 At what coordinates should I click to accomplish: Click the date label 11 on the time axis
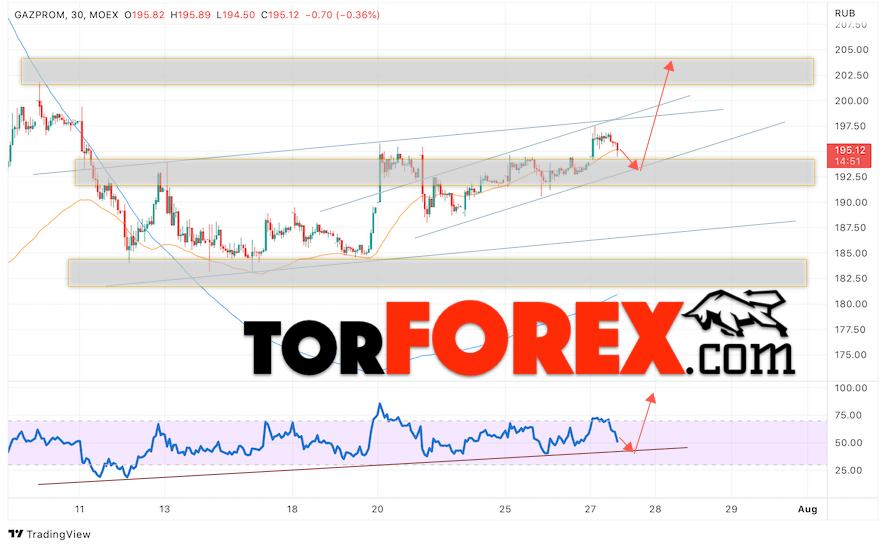point(80,509)
